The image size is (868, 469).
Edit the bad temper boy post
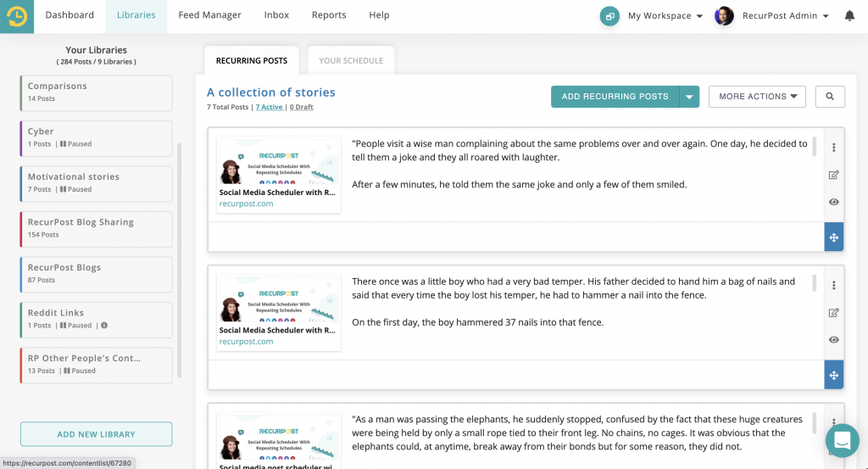[x=834, y=313]
